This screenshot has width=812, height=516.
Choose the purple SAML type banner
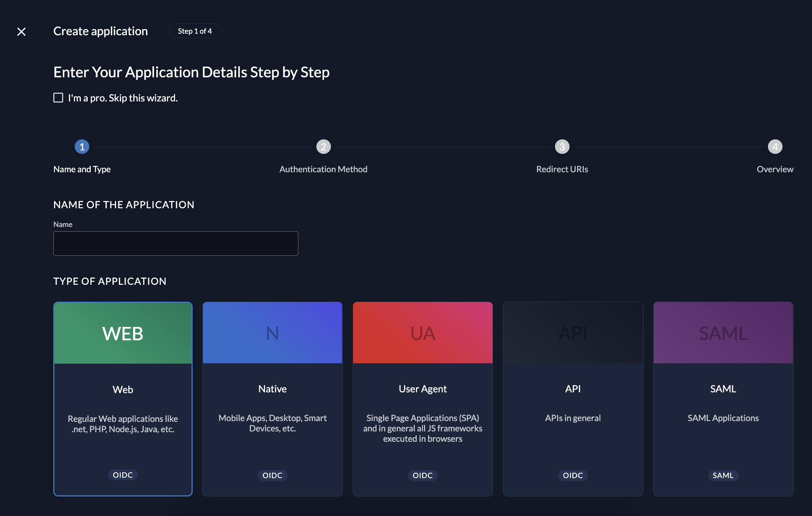point(723,333)
